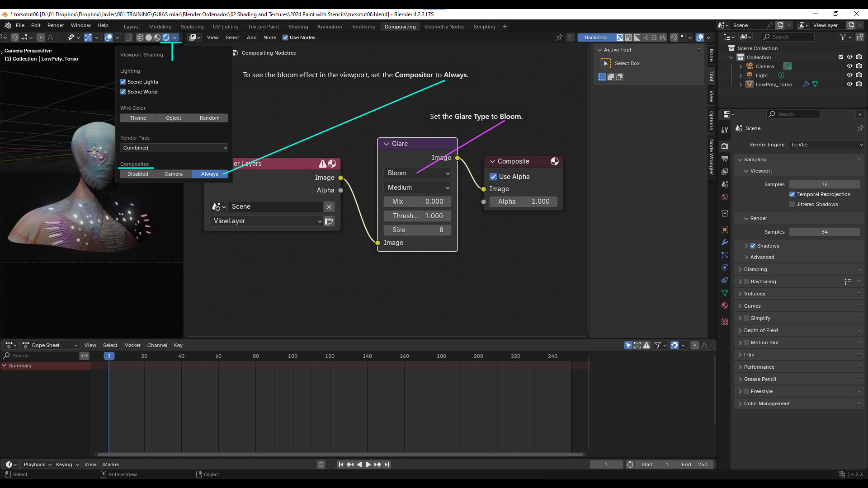The image size is (868, 488).
Task: Click Select Box active tool
Action: (x=606, y=63)
